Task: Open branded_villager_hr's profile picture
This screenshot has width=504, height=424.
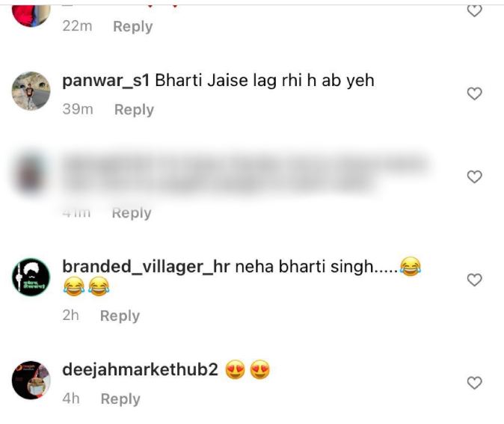Action: tap(31, 277)
